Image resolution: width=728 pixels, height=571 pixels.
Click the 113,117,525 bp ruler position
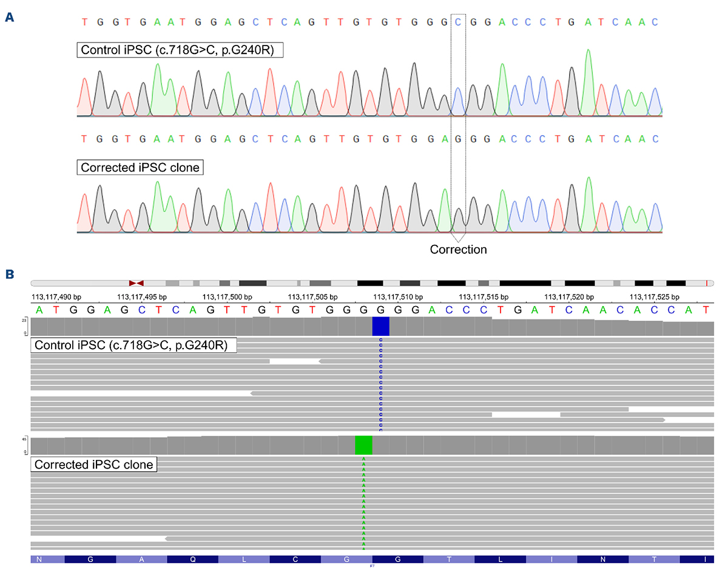(655, 297)
